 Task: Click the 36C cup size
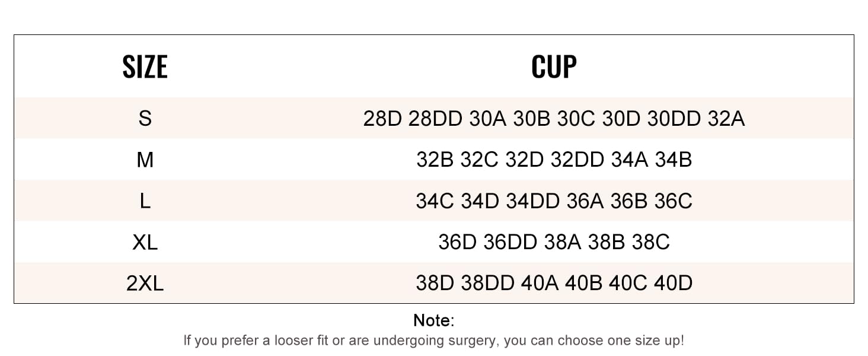tap(674, 201)
